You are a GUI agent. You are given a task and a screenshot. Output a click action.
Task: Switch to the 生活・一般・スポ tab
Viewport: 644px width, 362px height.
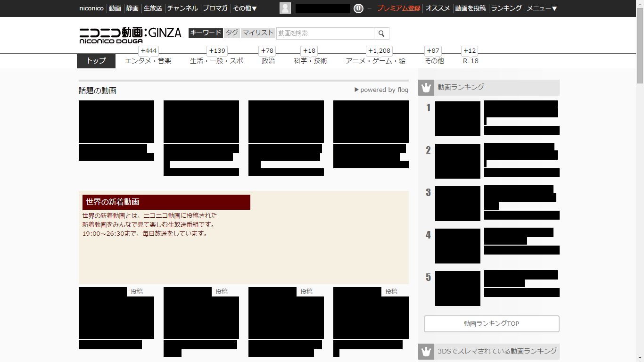point(217,61)
